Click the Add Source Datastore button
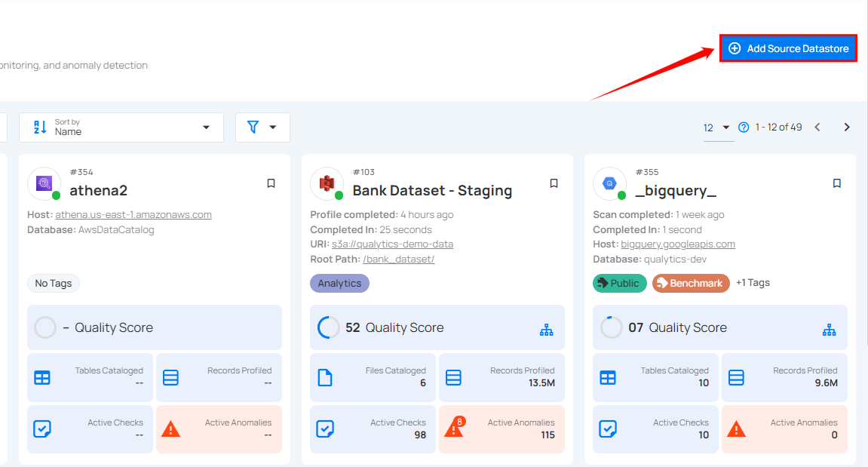This screenshot has height=467, width=868. coord(787,48)
